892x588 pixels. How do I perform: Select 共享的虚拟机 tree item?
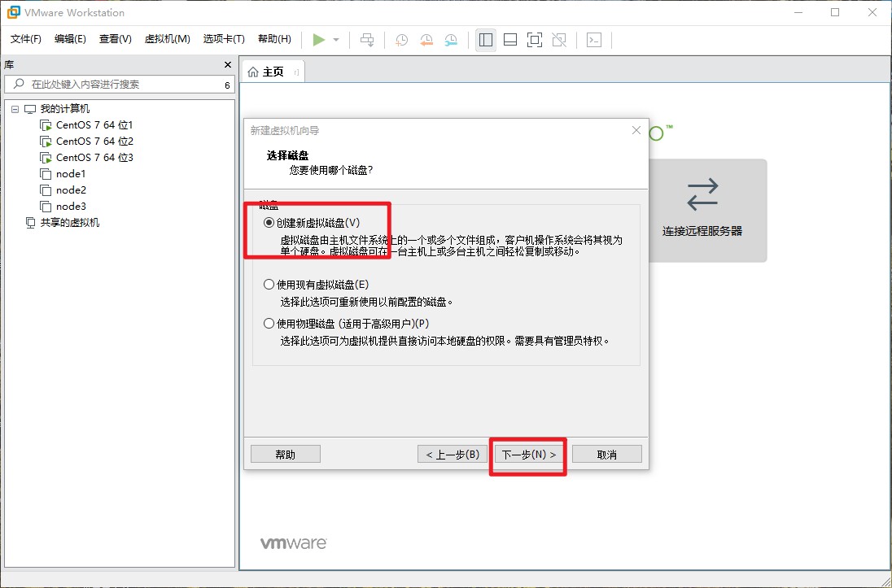pos(63,222)
